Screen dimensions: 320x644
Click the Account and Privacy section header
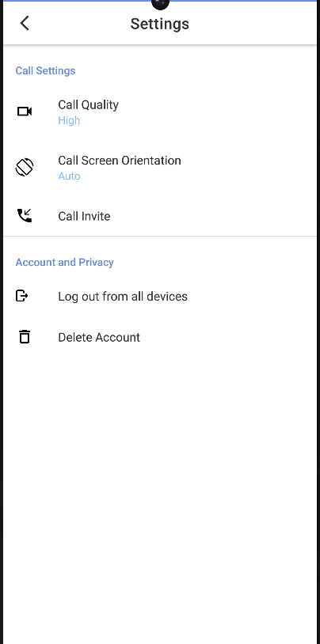pos(65,262)
